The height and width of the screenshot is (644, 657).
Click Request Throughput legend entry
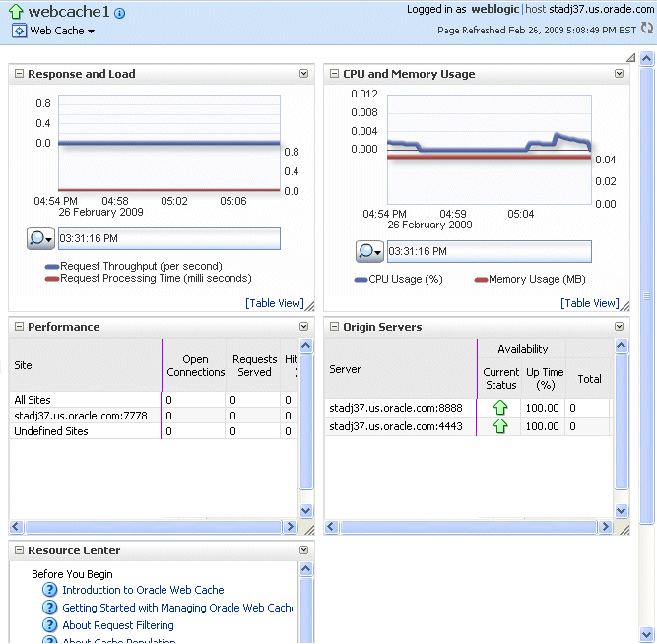pos(134,266)
